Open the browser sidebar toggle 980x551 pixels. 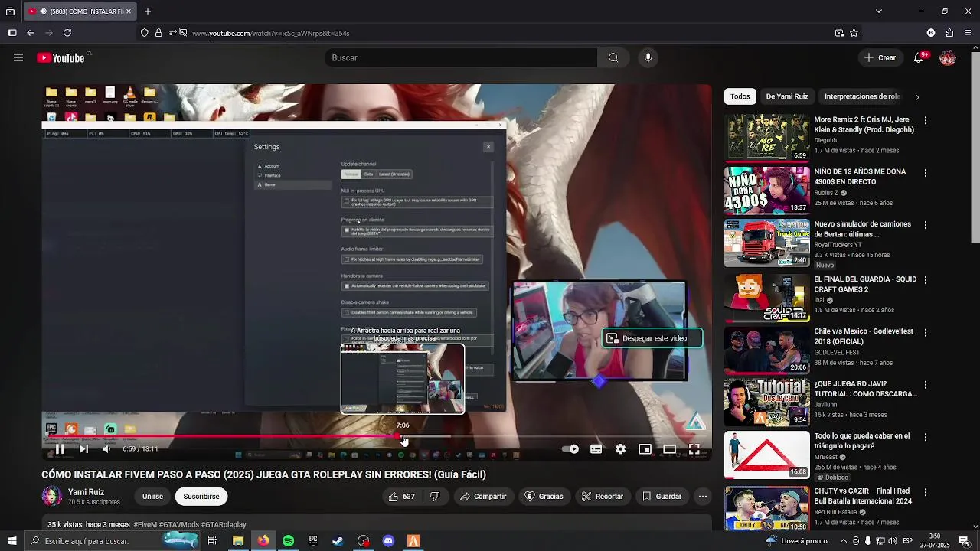12,33
